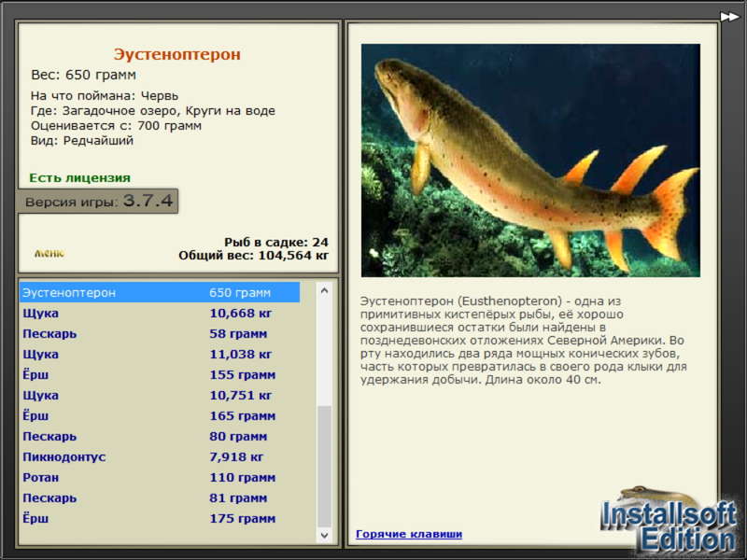Select the Щука 11,038 кг entry
This screenshot has height=560, width=747.
160,355
